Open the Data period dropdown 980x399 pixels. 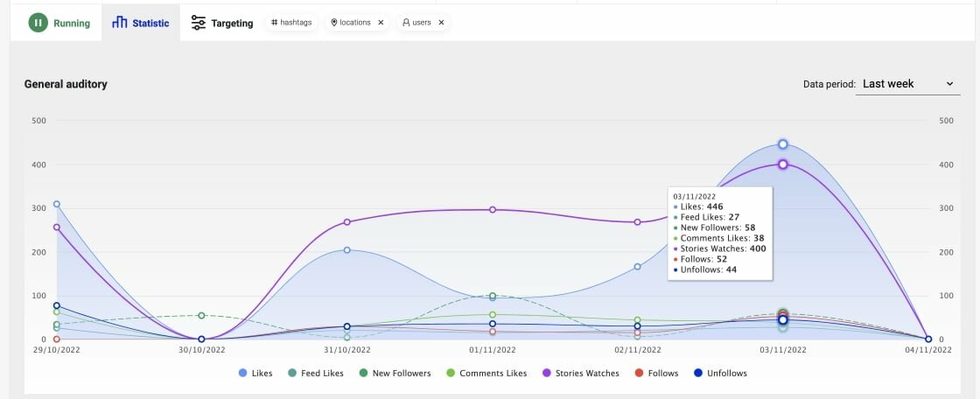[907, 84]
